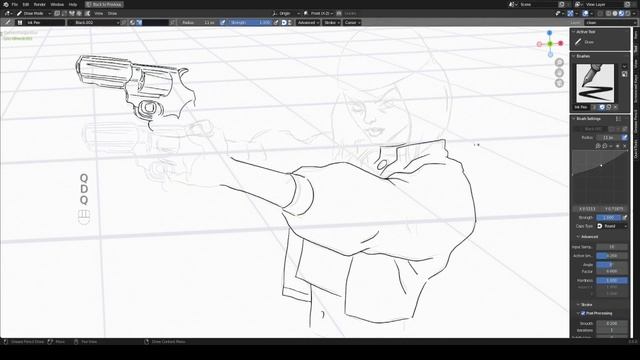Open the Front (X-Z) drawing plane dropdown

coord(318,13)
